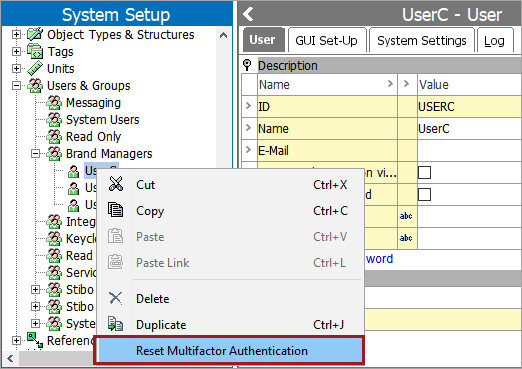Screen dimensions: 522x369
Task: Click the Integ... group icon
Action: click(54, 222)
